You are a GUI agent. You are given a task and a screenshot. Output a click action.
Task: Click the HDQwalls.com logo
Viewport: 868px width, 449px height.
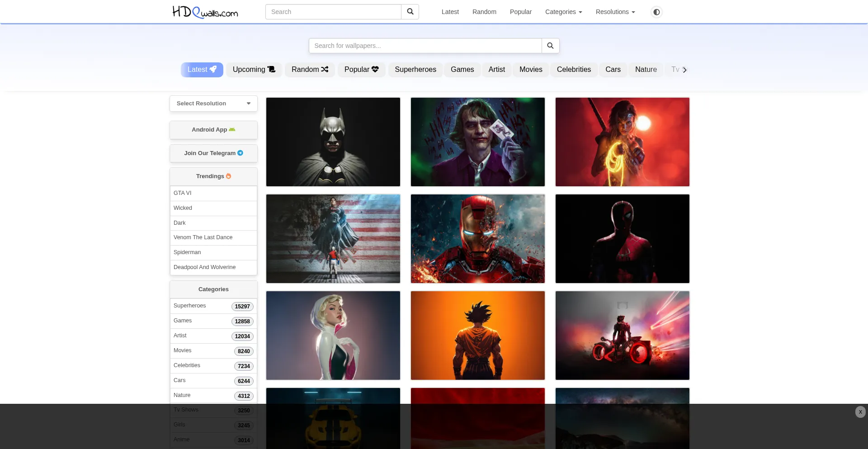tap(205, 12)
